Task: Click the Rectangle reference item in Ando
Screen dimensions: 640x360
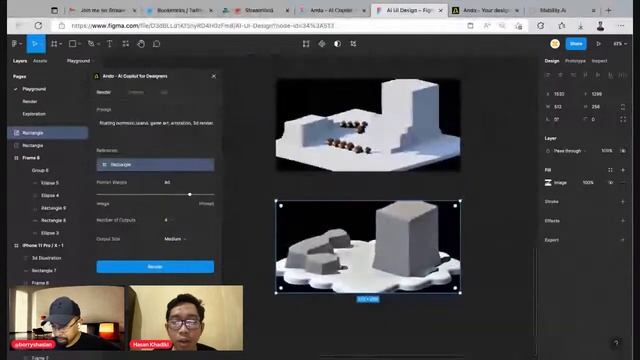Action: pos(155,164)
